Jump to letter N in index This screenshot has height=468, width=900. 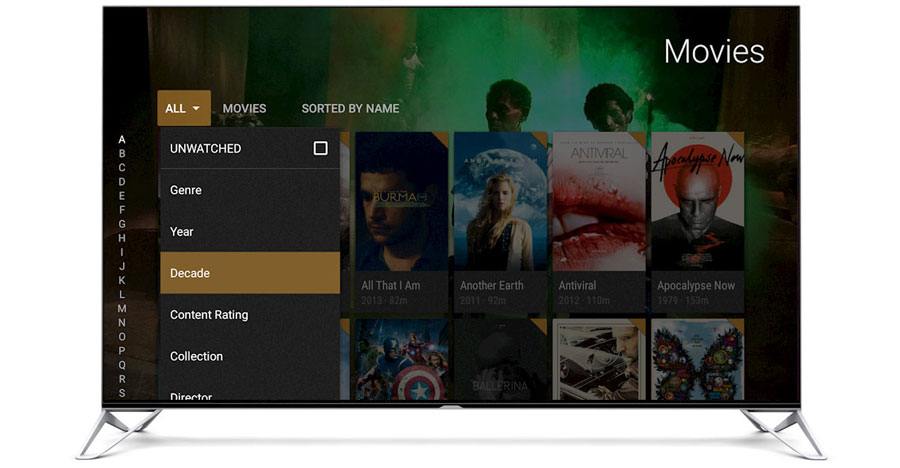(122, 322)
